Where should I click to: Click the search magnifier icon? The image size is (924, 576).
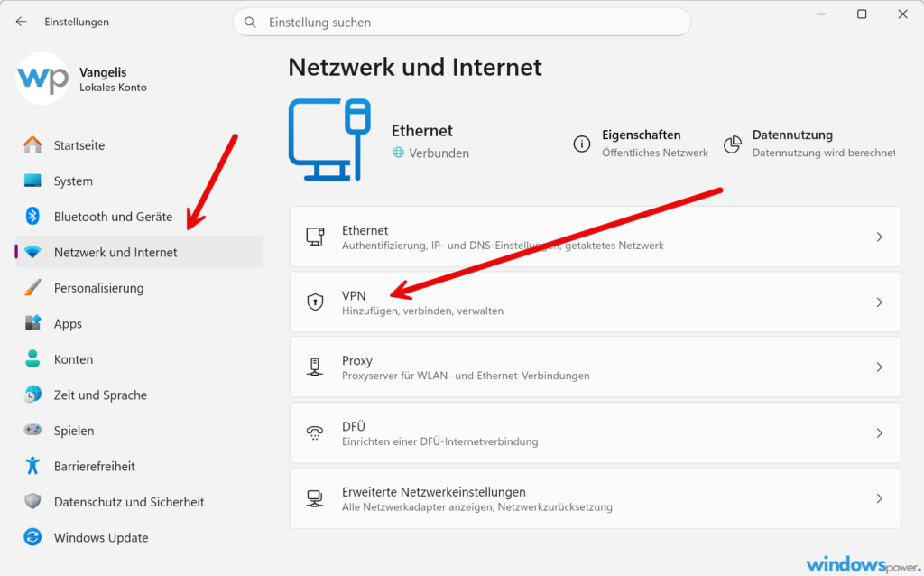250,23
